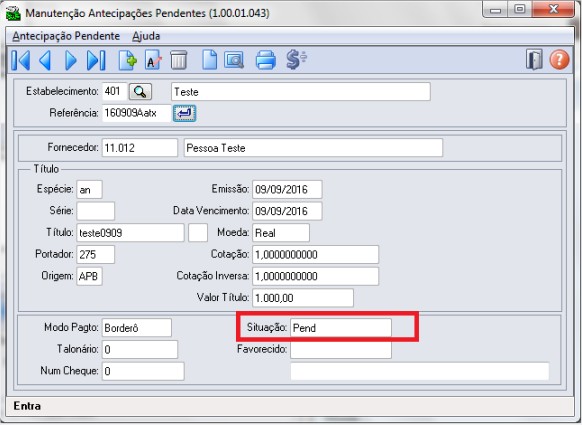Open the modify record icon
The image size is (582, 425).
153,60
